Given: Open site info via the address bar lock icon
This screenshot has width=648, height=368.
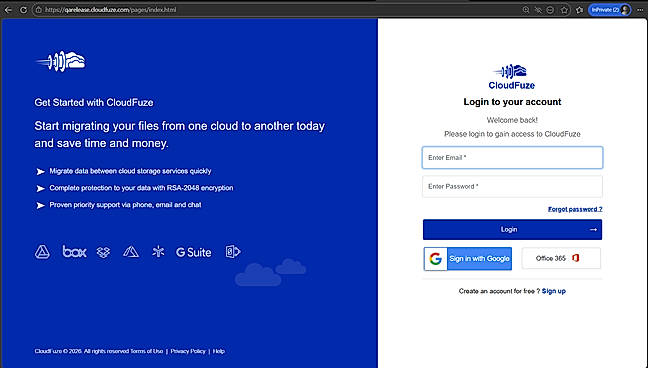Looking at the screenshot, I should (x=38, y=10).
